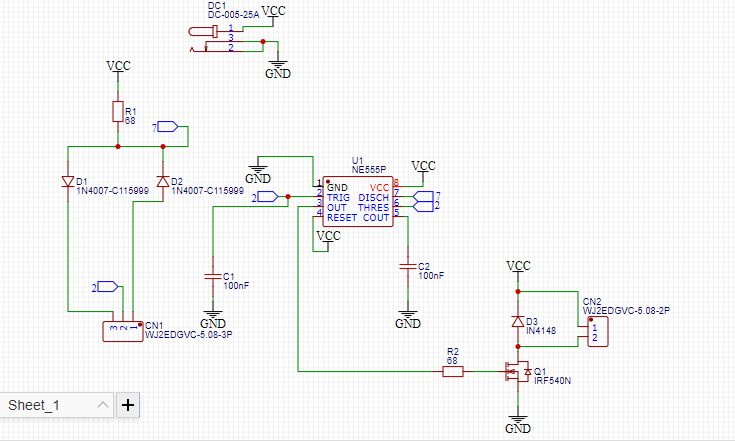Add a new sheet with plus button
This screenshot has width=735, height=441.
tap(128, 405)
